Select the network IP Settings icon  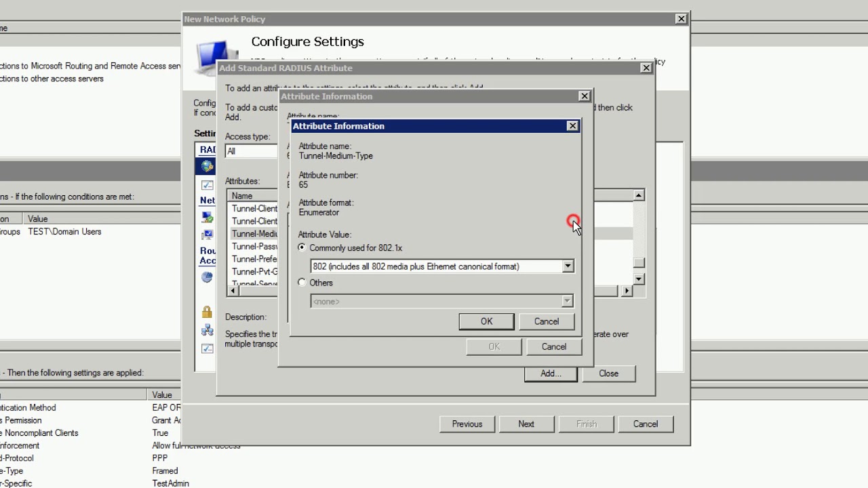point(207,330)
